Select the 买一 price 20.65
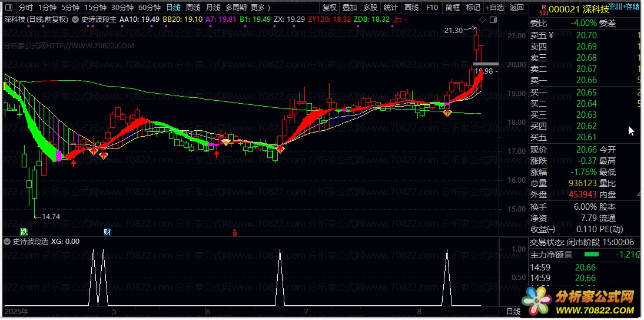The width and height of the screenshot is (644, 320). click(586, 92)
